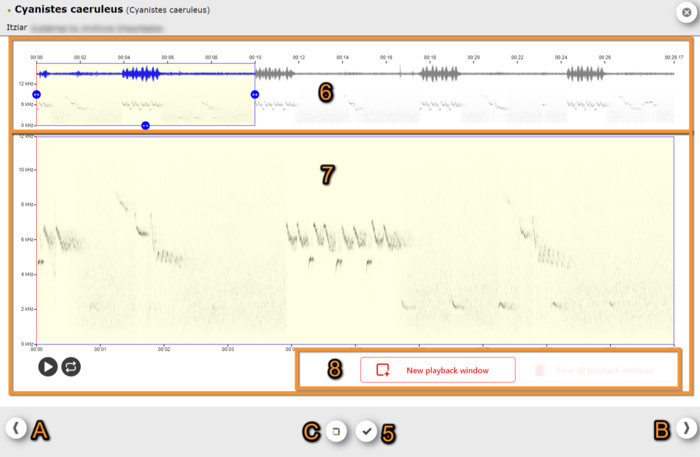This screenshot has height=457, width=700.
Task: Click the right selection handle on overview
Action: [x=255, y=94]
